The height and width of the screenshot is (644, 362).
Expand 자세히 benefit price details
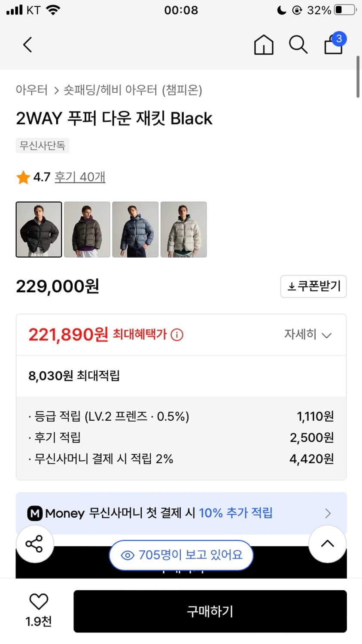tap(308, 334)
